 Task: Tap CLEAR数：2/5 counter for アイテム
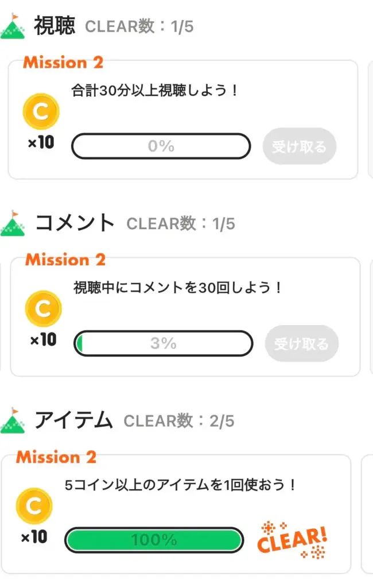[180, 421]
